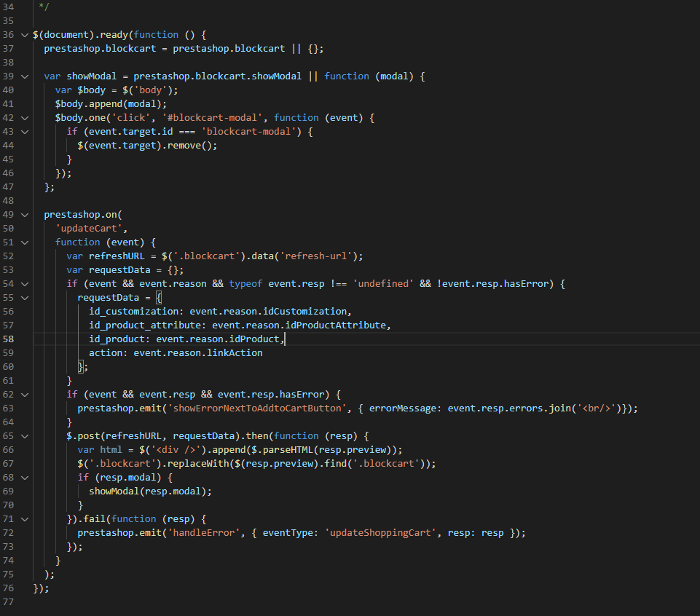This screenshot has height=616, width=700.
Task: Collapse the $.post fold on line 65
Action: [25, 436]
